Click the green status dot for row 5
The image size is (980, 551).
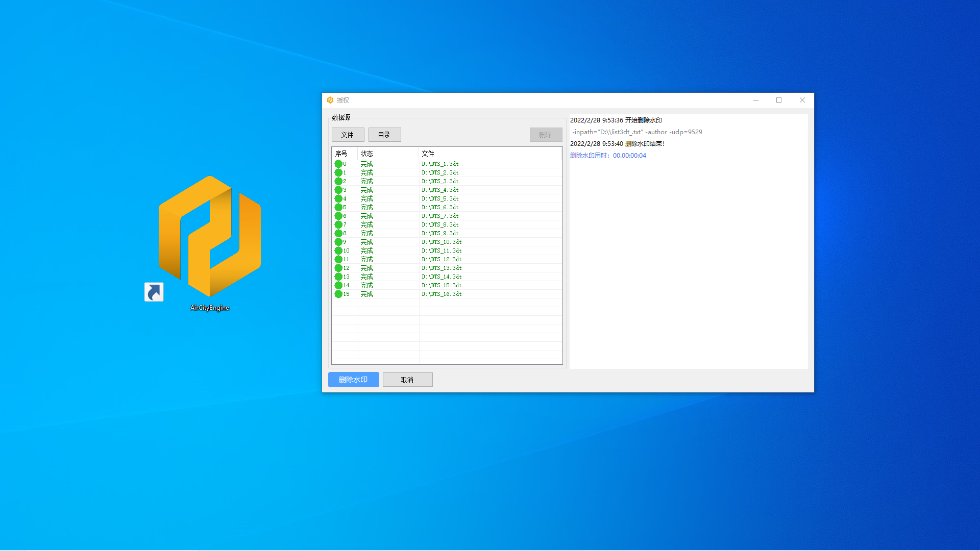pyautogui.click(x=338, y=207)
